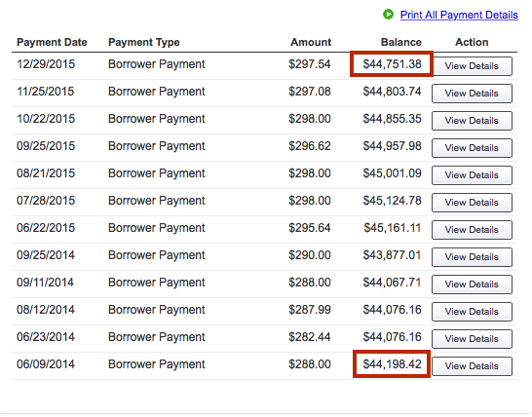The image size is (532, 417).
Task: Open View Details for the 09/25/2014 payment
Action: pyautogui.click(x=472, y=257)
